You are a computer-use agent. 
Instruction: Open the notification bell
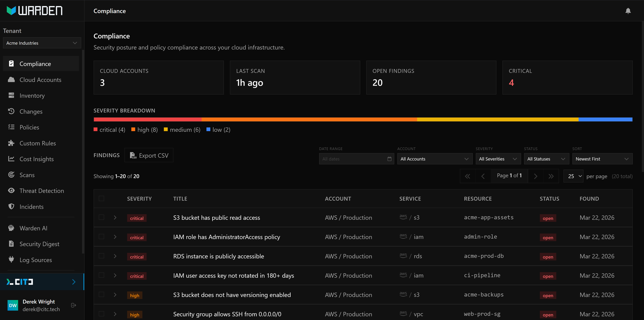coord(628,11)
